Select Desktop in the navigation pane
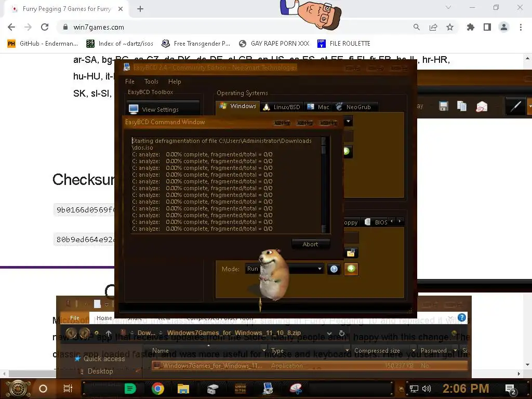This screenshot has height=399, width=532. click(x=96, y=371)
